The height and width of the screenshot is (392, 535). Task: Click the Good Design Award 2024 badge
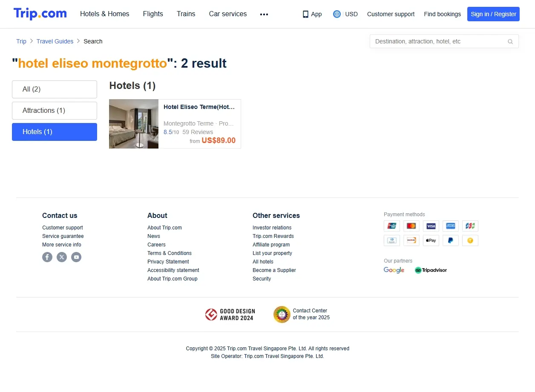point(229,315)
